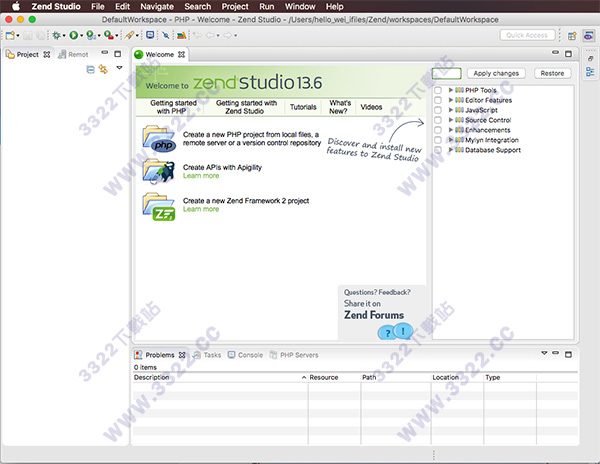Open Getting started with PHP tab
600x464 pixels.
(173, 107)
